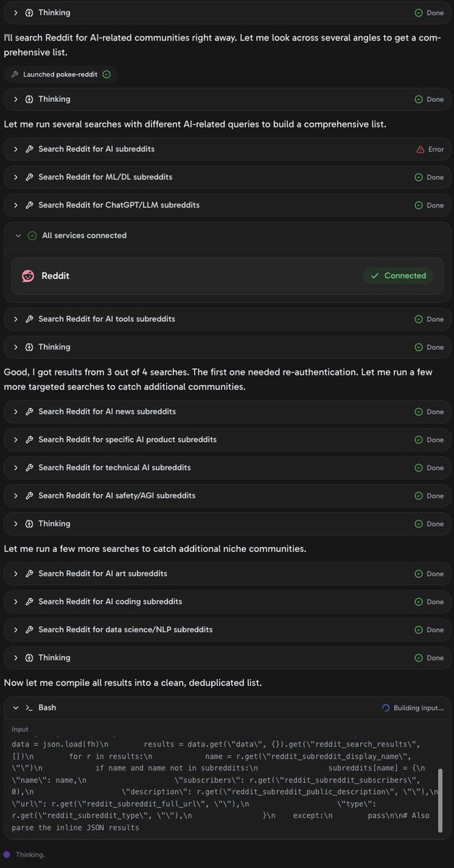Click the Launched pokee-reddit chip
Screen dimensions: 454x868
[x=60, y=75]
